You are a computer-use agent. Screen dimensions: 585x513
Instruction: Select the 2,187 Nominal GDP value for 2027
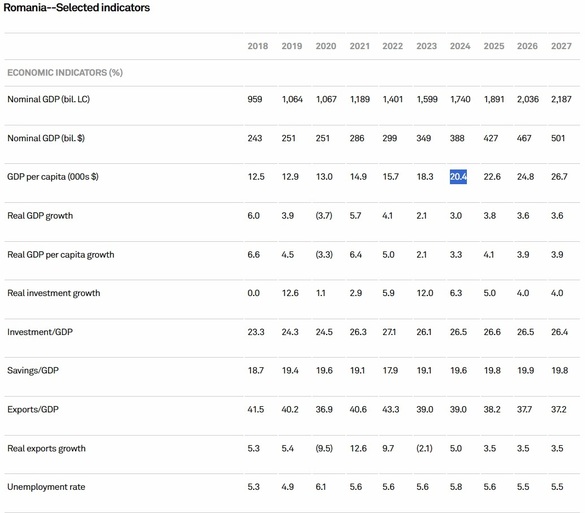coord(561,99)
